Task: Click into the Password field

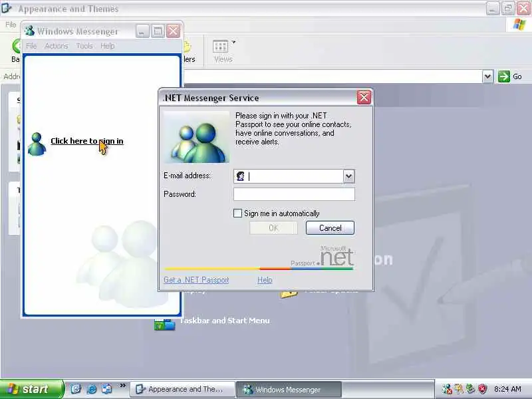Action: (x=294, y=194)
